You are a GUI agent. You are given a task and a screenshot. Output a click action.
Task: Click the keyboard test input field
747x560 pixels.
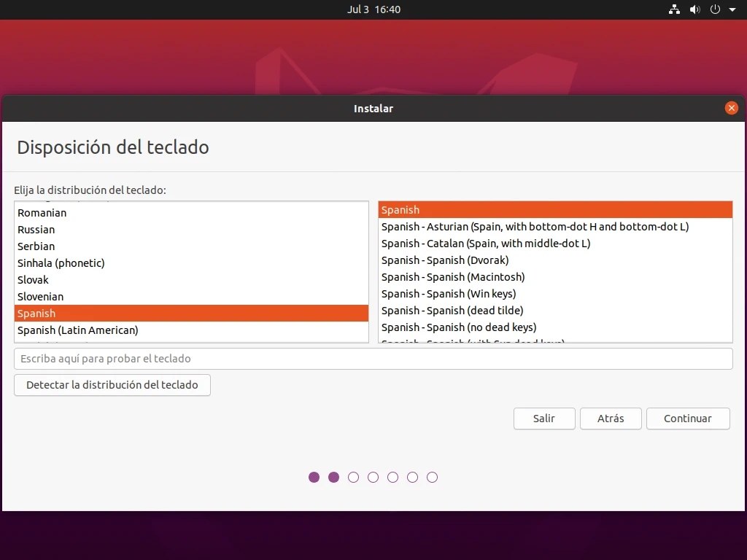pos(373,359)
